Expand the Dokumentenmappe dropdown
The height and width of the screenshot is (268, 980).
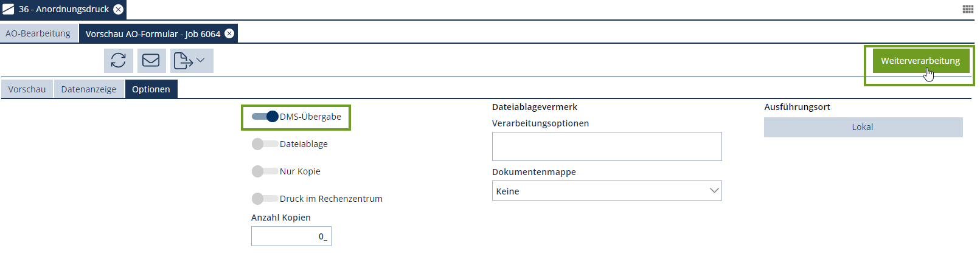click(606, 191)
